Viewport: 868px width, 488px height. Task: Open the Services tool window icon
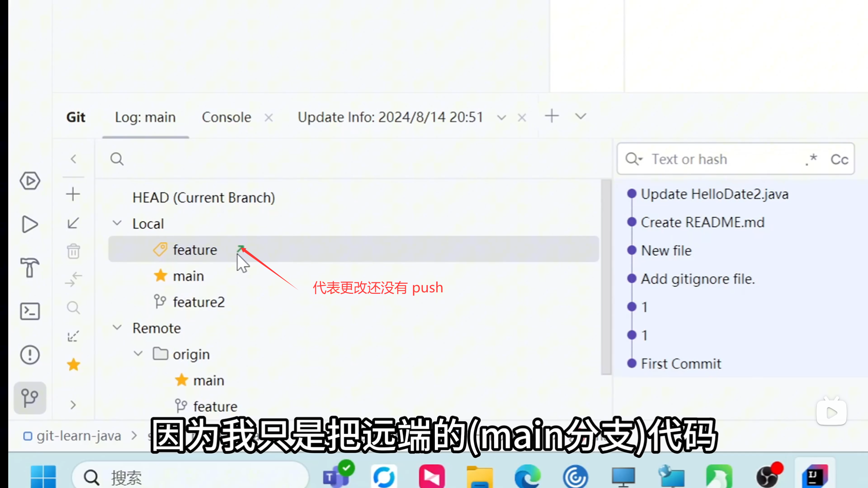click(30, 181)
